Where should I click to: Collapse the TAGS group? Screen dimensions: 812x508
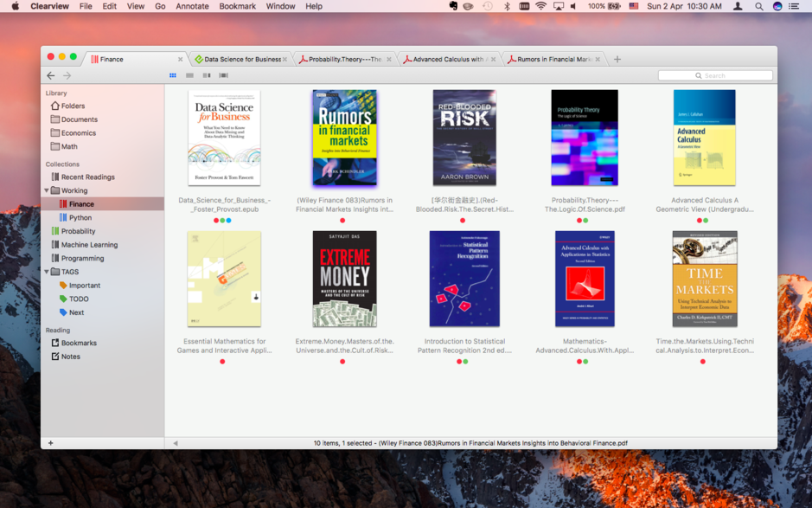(48, 271)
